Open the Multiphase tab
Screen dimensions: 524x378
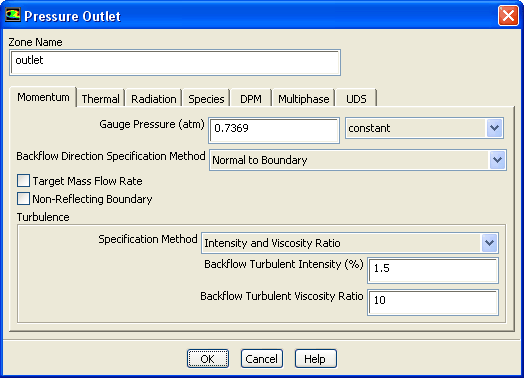(304, 99)
